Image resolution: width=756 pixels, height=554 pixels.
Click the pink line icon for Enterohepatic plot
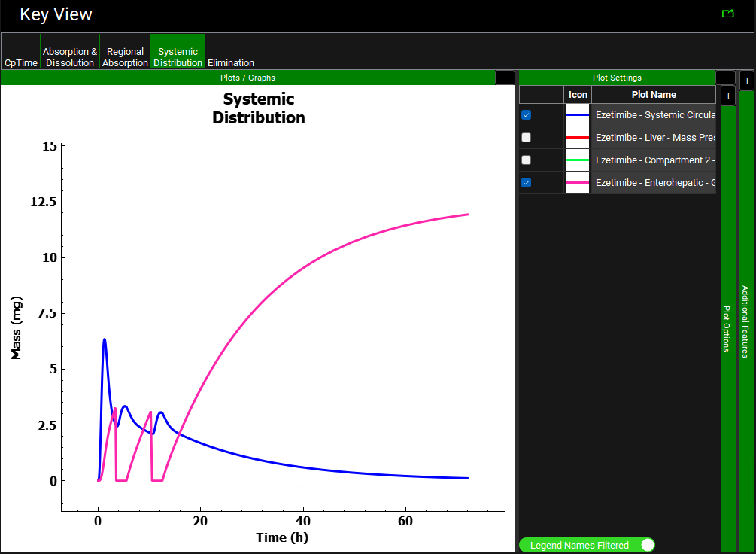[x=578, y=183]
